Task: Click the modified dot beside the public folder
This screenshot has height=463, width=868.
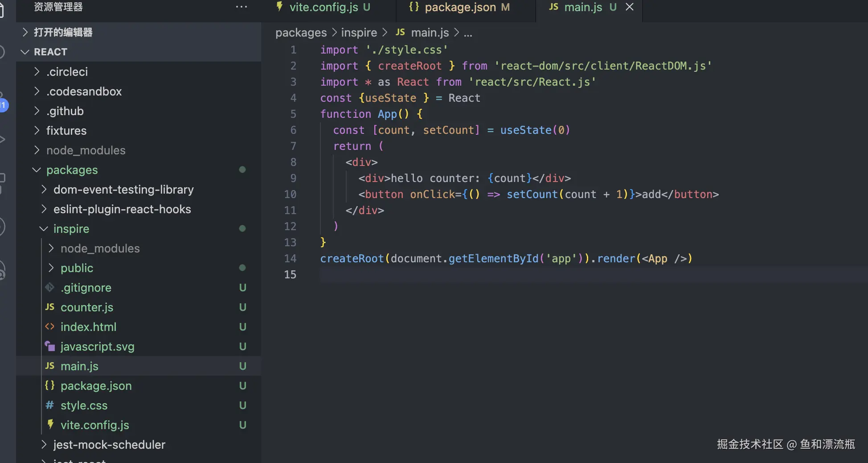Action: click(x=242, y=268)
